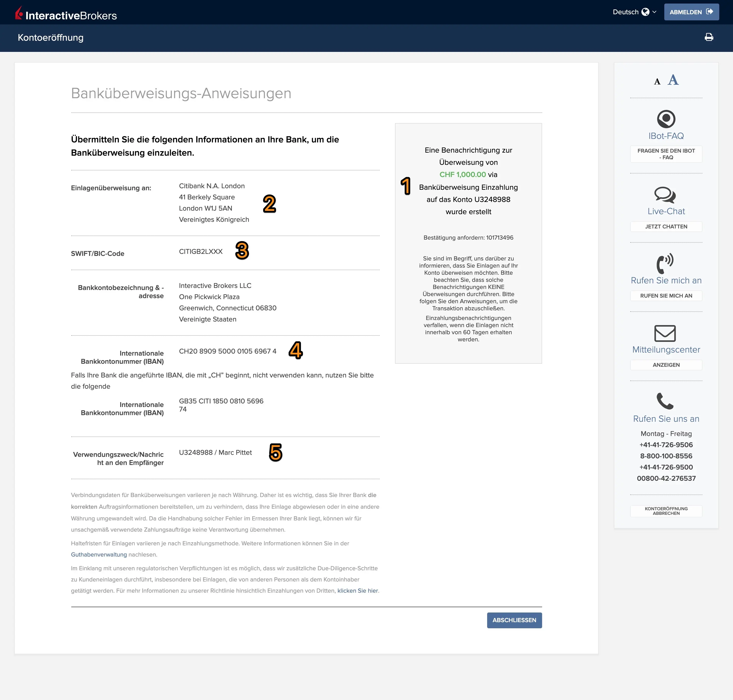Select the large font size A
This screenshot has height=700, width=733.
tap(673, 80)
